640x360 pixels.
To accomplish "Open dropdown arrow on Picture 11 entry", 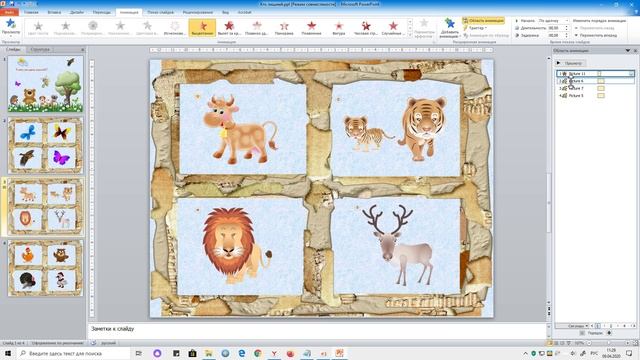I will coord(631,73).
